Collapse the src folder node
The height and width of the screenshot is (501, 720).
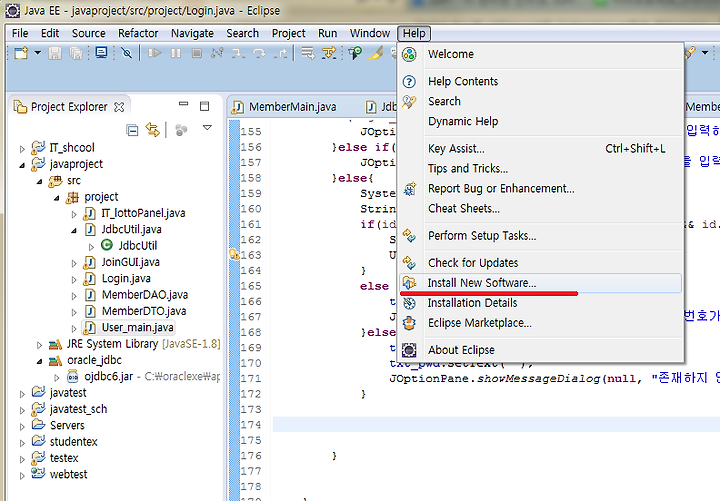[x=39, y=181]
